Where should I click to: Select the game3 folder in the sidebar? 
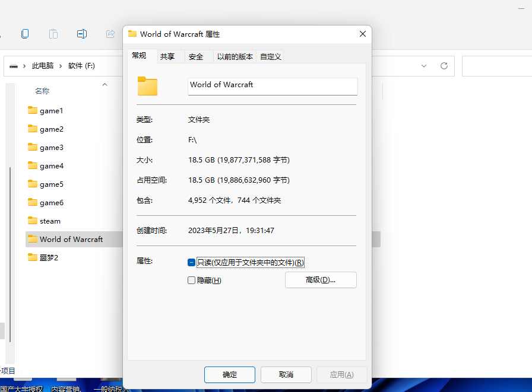[x=50, y=147]
